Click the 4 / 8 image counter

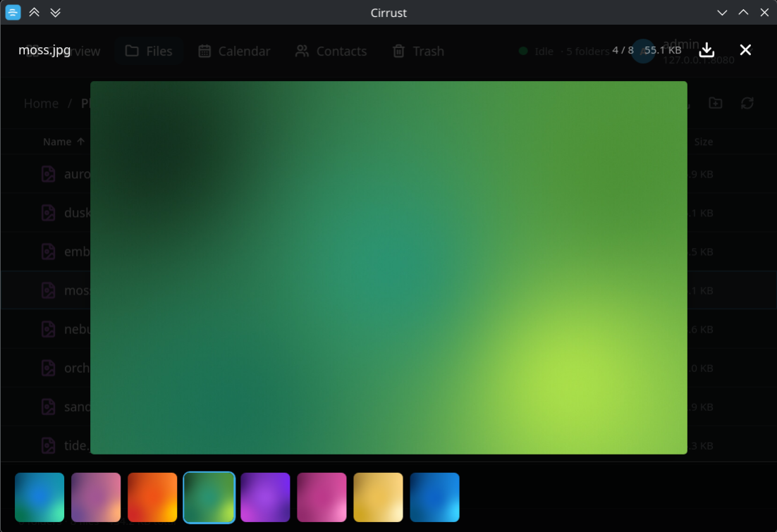click(x=623, y=50)
